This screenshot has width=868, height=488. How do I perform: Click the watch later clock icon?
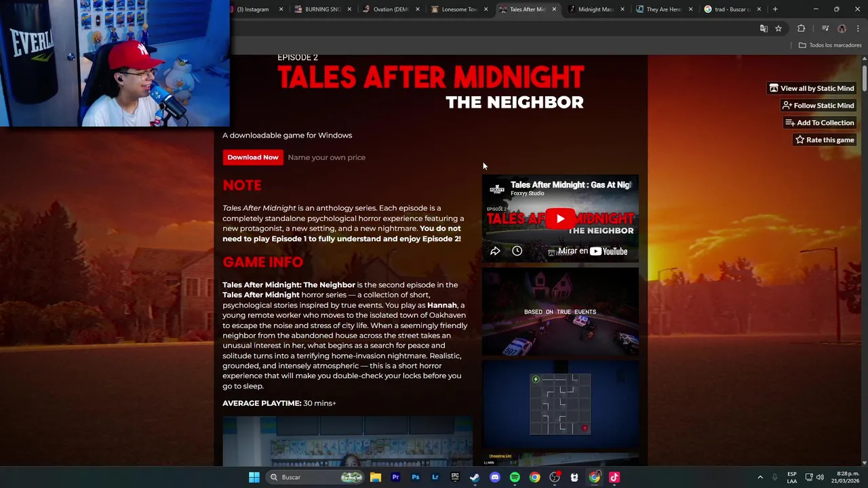click(x=517, y=251)
